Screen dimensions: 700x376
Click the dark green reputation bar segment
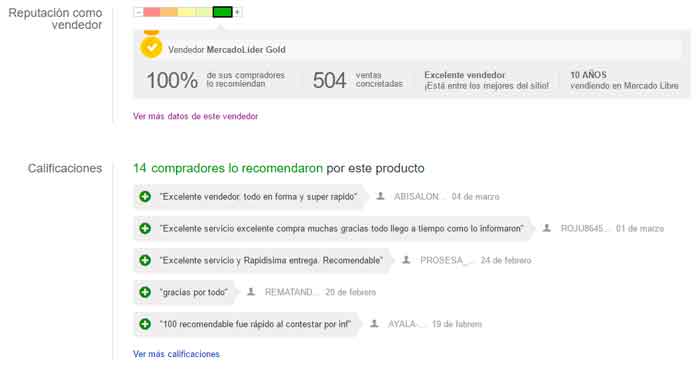click(x=222, y=12)
